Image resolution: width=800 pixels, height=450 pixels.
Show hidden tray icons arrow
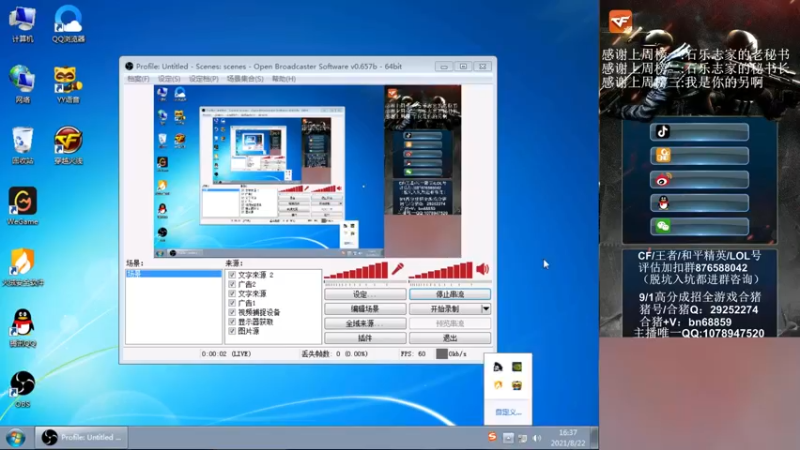click(508, 438)
